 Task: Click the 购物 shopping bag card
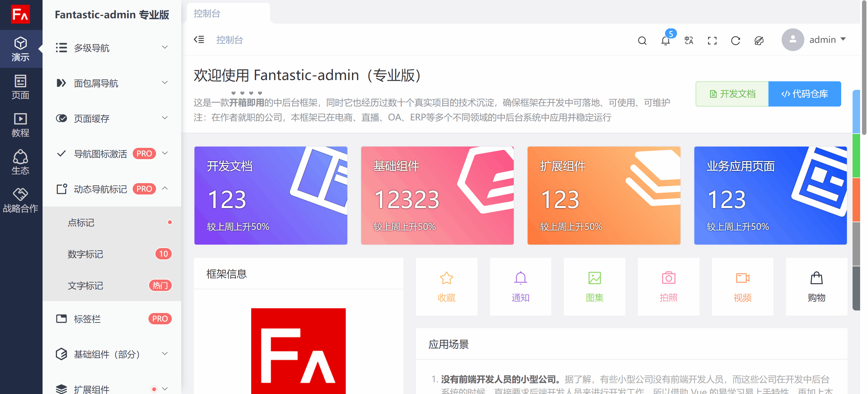point(816,287)
